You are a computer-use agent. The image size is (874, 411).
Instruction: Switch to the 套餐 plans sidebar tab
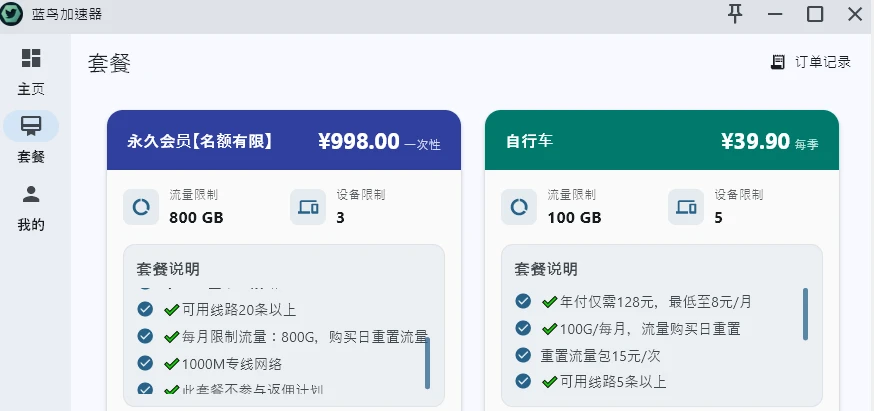[31, 137]
